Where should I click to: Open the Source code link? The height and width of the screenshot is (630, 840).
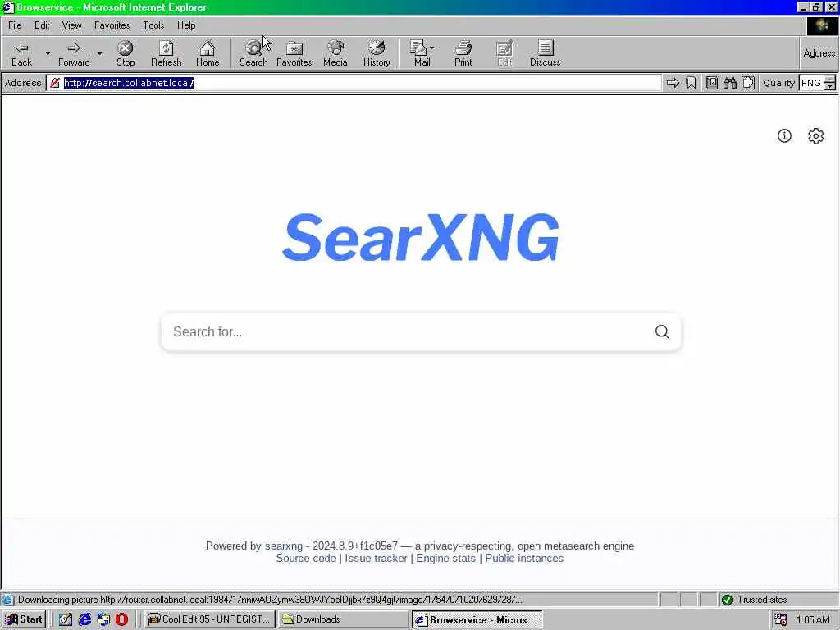click(306, 558)
